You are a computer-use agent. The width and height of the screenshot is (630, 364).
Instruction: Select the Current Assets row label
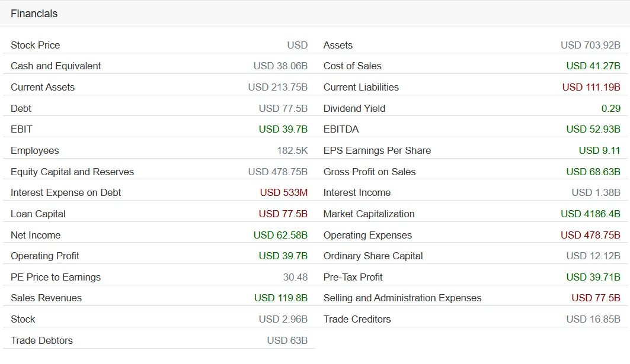click(43, 87)
